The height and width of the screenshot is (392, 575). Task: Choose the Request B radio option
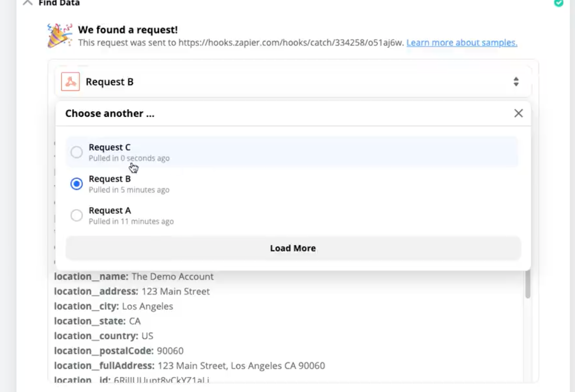77,184
